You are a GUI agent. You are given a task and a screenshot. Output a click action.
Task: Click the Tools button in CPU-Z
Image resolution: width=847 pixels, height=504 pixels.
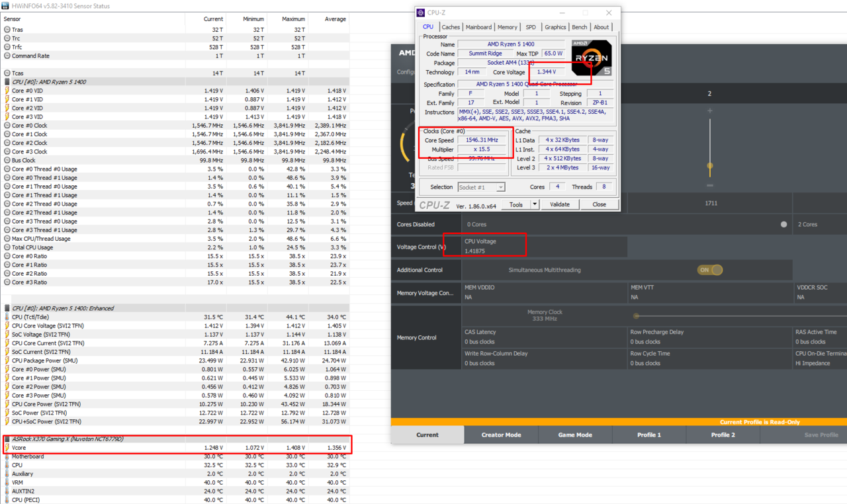point(516,204)
